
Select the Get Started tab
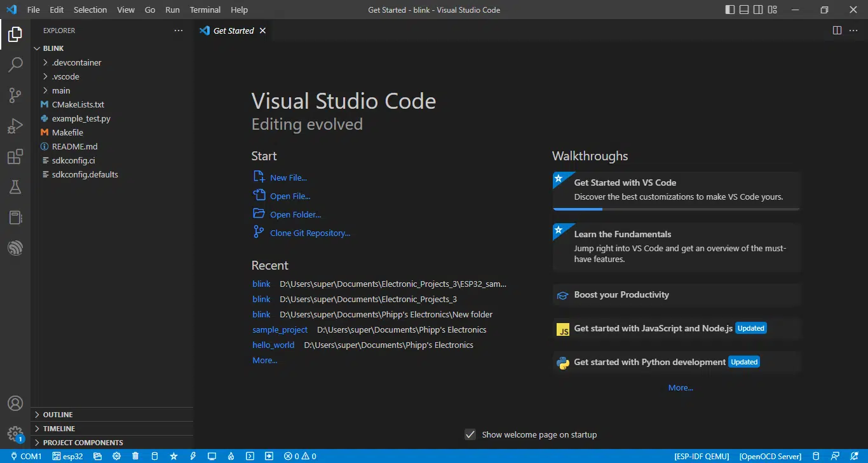[x=233, y=31]
